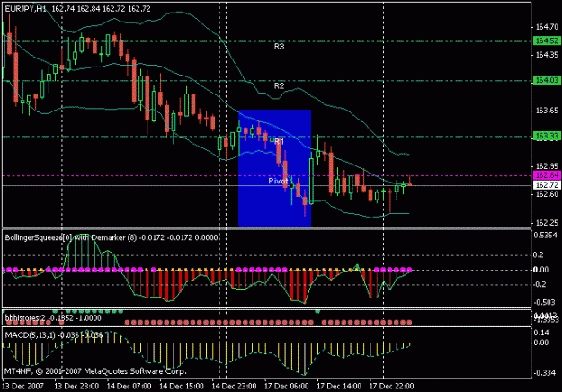The width and height of the screenshot is (562, 392).
Task: Click the -0.503 indicator scale value
Action: pyautogui.click(x=545, y=303)
